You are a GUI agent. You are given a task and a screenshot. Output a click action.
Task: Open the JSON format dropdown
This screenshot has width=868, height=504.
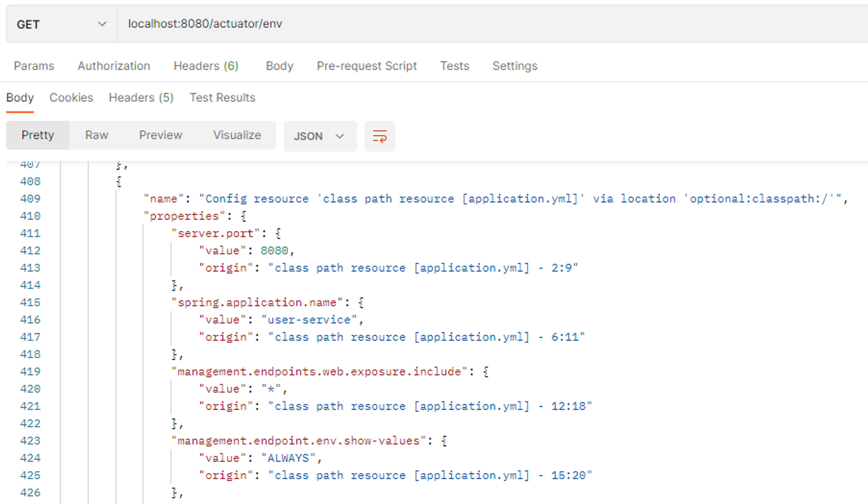tap(319, 136)
